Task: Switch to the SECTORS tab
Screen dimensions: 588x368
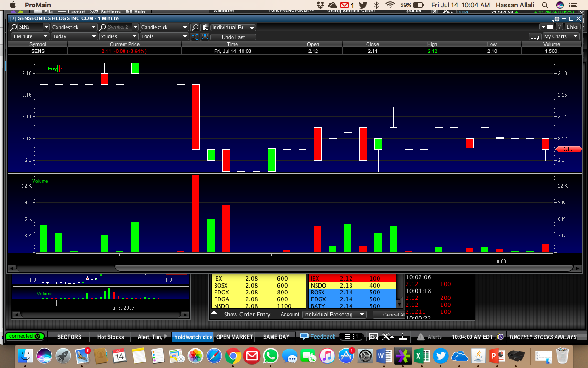Action: [x=69, y=337]
